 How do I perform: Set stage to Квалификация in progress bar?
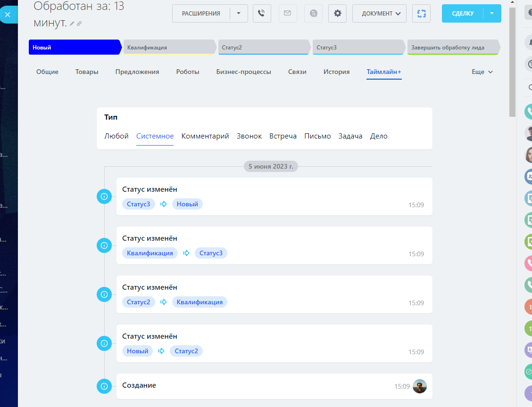point(167,48)
